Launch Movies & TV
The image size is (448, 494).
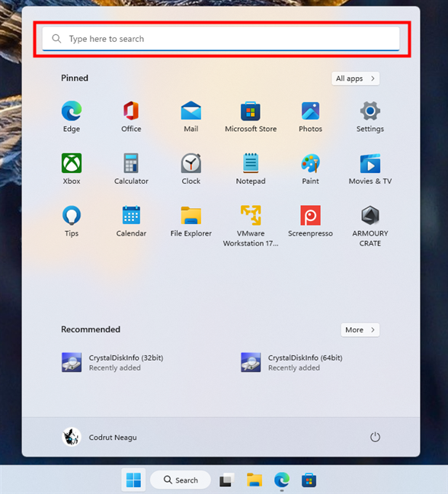370,168
